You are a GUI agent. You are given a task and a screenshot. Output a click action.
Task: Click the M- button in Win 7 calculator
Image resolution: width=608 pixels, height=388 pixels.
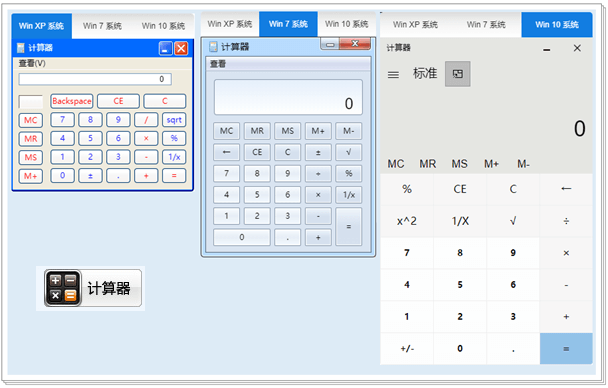tap(349, 131)
